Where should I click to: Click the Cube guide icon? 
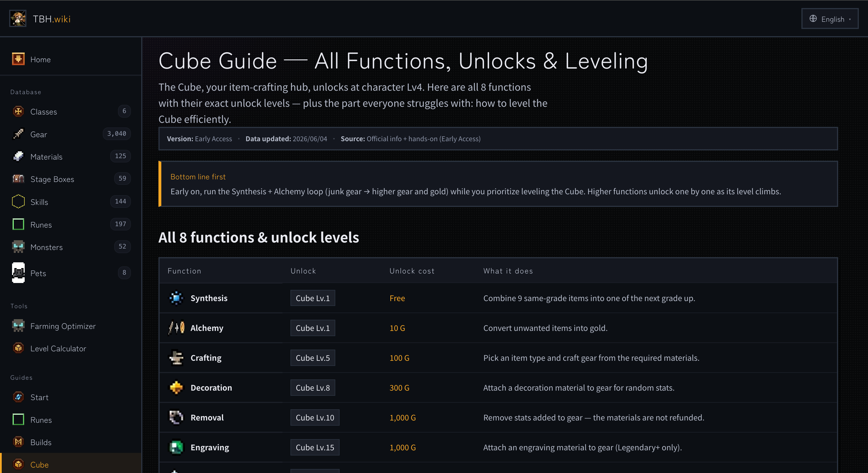coord(18,464)
